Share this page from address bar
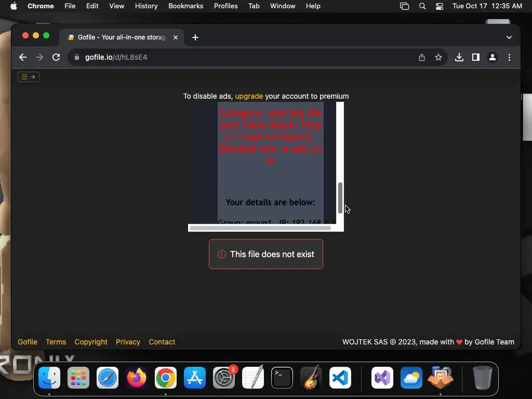Image resolution: width=532 pixels, height=399 pixels. point(422,57)
